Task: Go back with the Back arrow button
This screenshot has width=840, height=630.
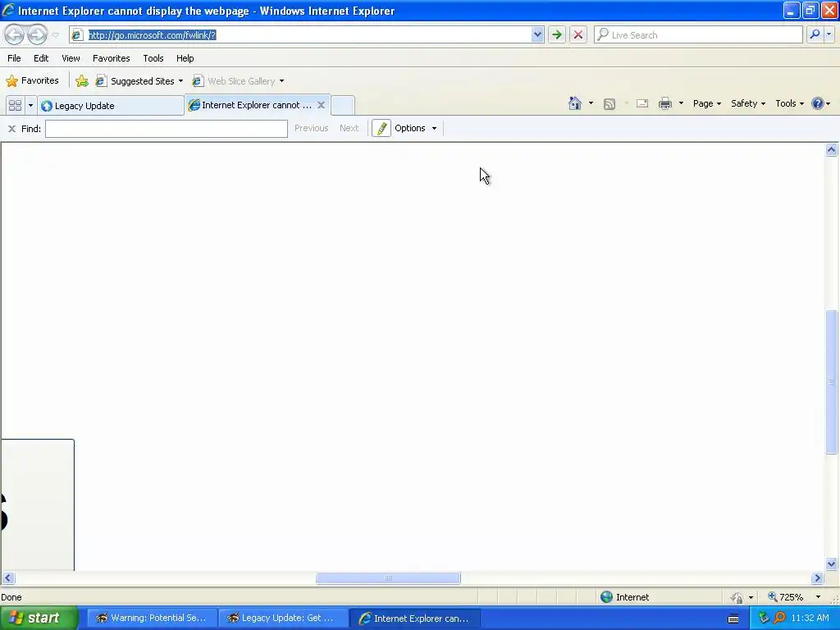Action: (15, 34)
